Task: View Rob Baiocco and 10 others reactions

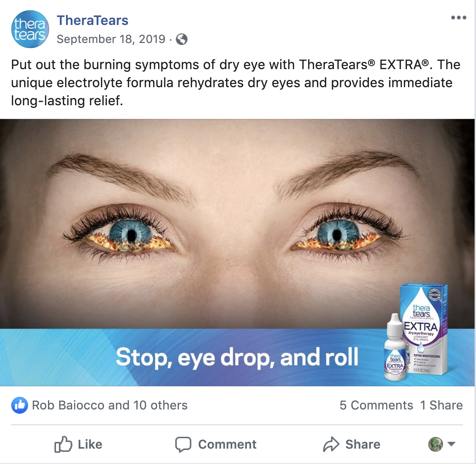Action: (x=110, y=405)
